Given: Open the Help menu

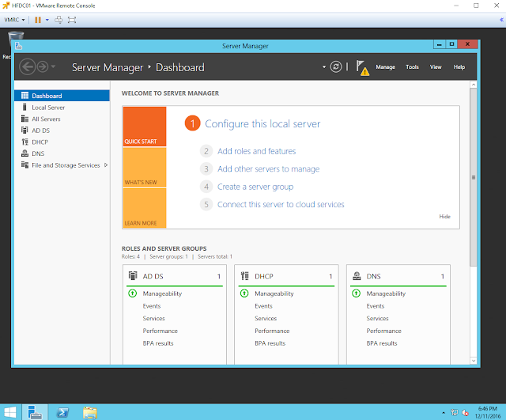Looking at the screenshot, I should coord(459,66).
